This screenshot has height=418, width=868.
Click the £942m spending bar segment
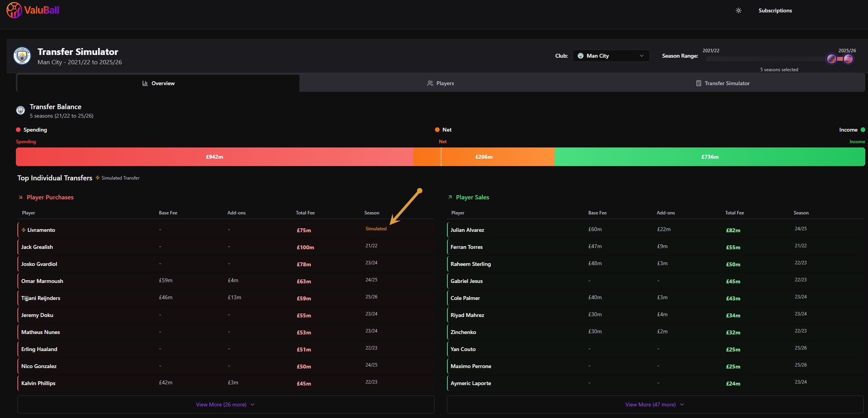(x=215, y=157)
